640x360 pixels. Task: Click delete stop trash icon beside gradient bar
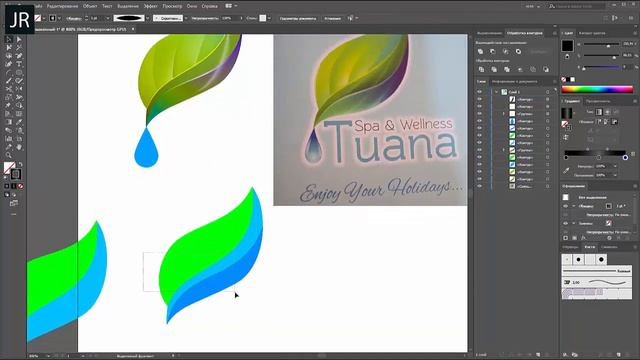click(633, 154)
